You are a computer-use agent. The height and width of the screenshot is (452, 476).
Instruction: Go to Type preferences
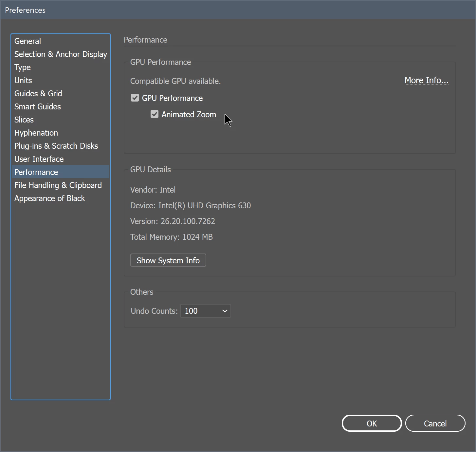[x=61, y=67]
